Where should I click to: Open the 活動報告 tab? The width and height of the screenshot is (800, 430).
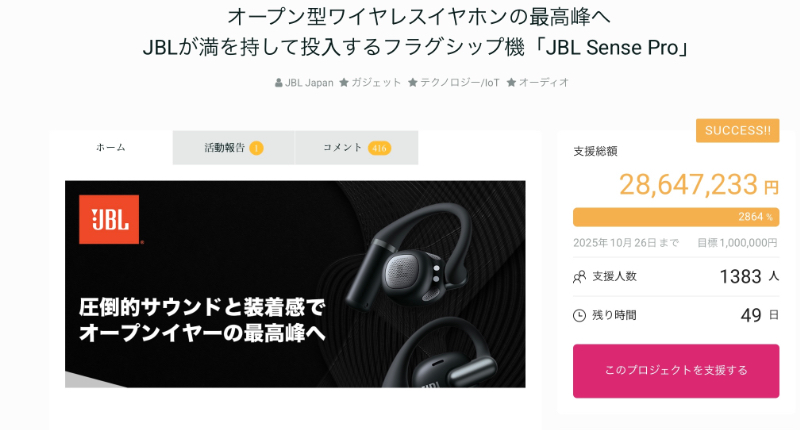(x=234, y=147)
